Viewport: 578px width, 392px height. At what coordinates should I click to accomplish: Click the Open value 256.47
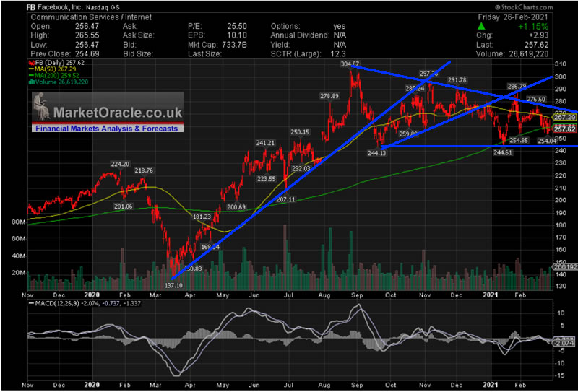pos(87,26)
